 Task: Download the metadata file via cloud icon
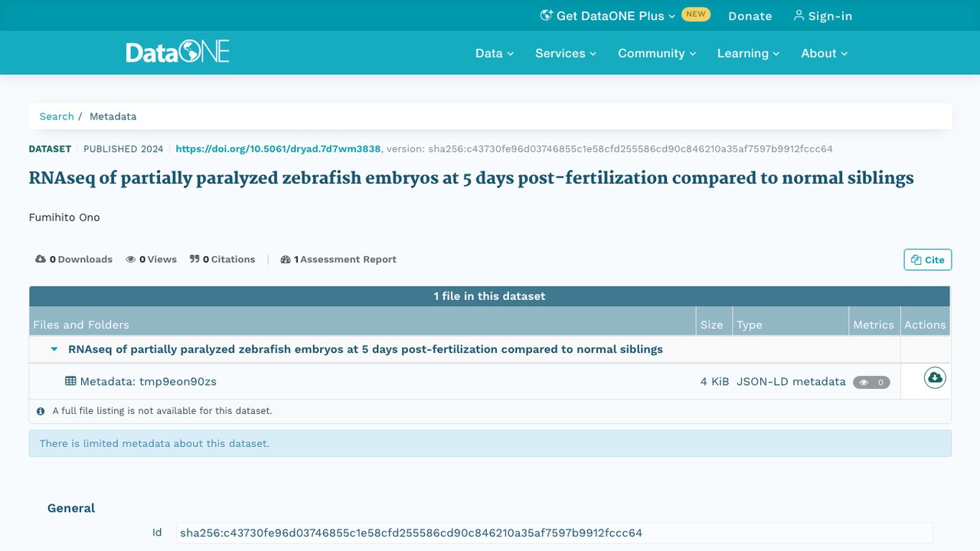[935, 377]
